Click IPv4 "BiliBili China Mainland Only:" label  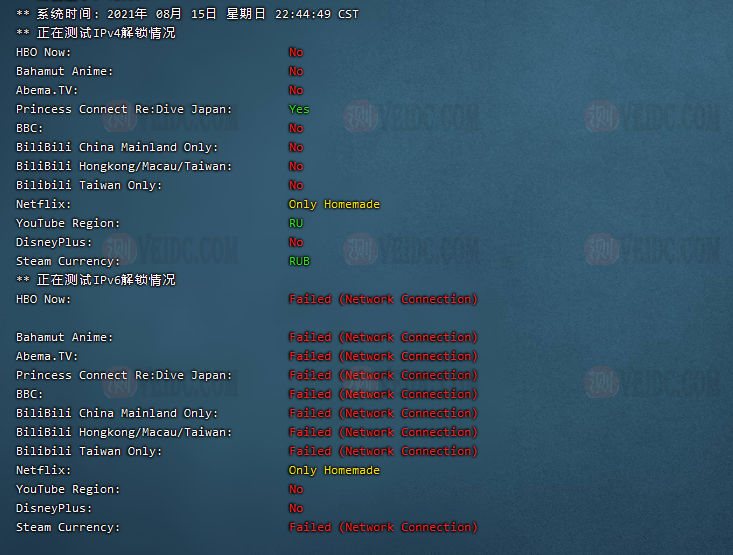click(x=117, y=147)
